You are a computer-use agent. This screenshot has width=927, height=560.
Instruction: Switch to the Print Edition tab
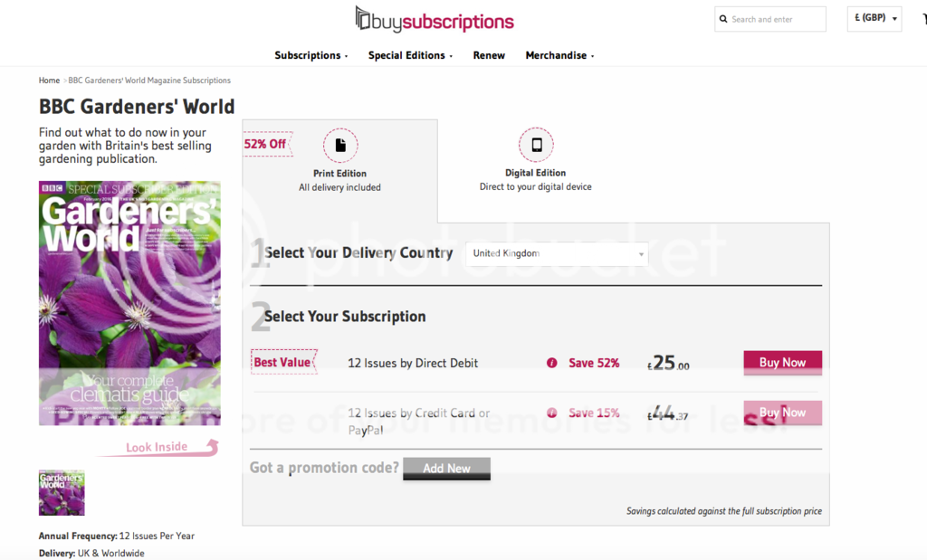[x=340, y=171]
